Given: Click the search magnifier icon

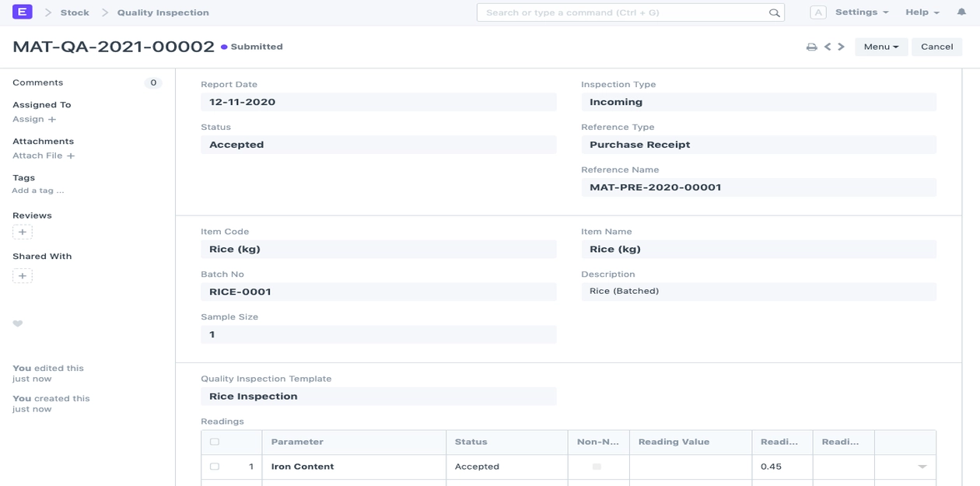Looking at the screenshot, I should (x=774, y=12).
